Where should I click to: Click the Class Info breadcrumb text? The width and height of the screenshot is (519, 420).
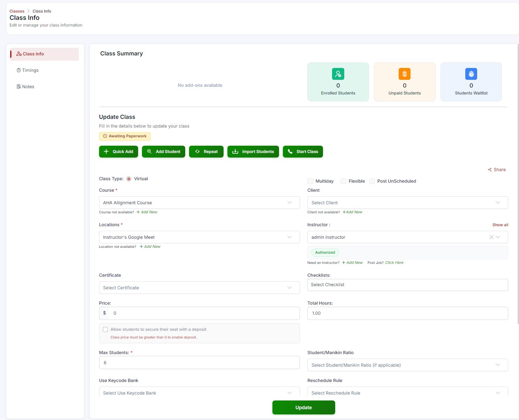coord(42,11)
